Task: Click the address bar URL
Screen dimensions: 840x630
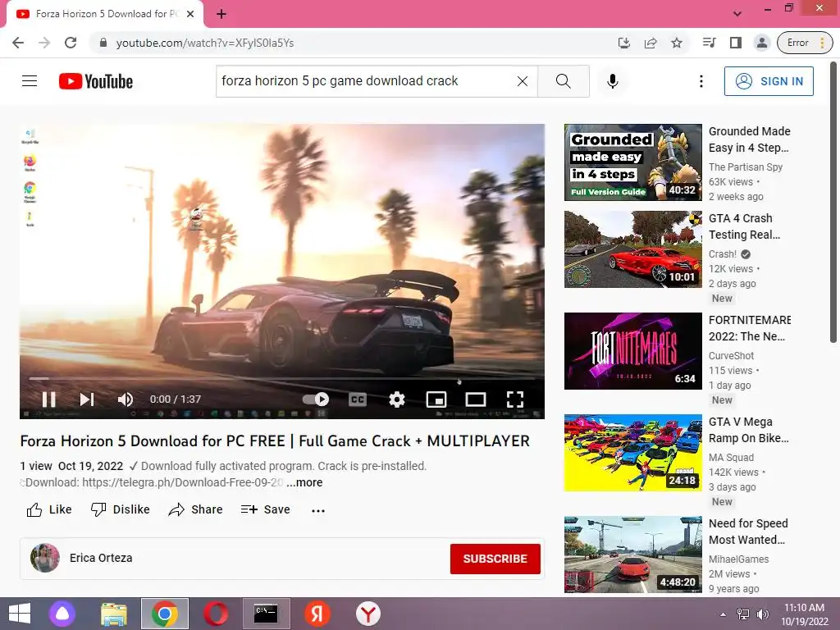Action: 204,43
